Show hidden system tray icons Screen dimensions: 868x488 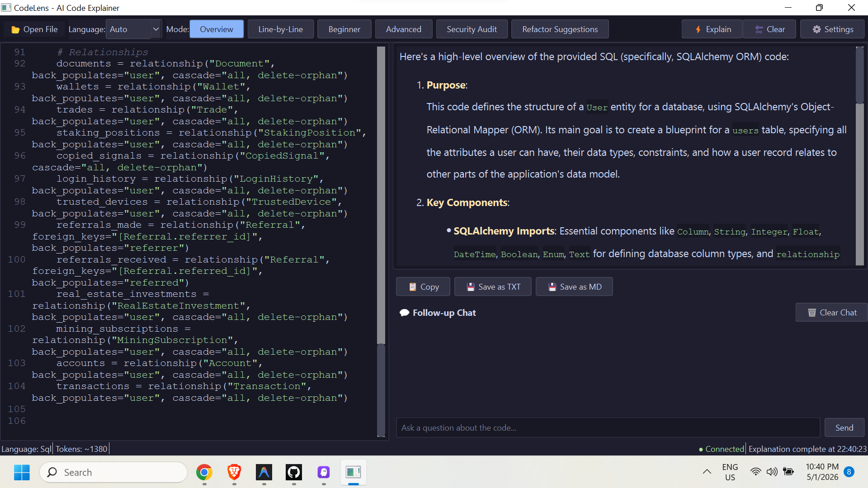click(x=707, y=472)
